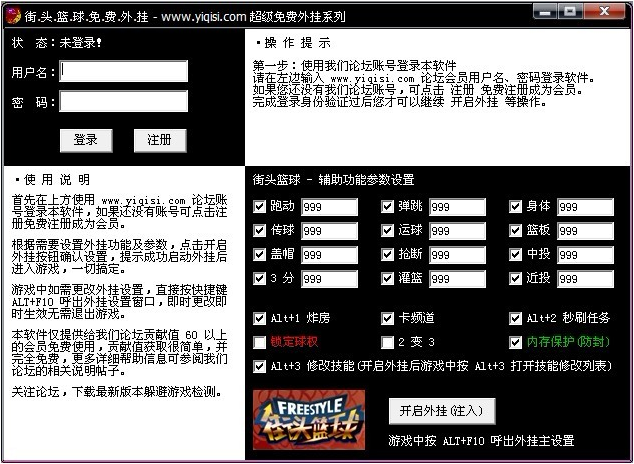Toggle the 近投 checkbox
This screenshot has width=634, height=464.
coord(515,278)
